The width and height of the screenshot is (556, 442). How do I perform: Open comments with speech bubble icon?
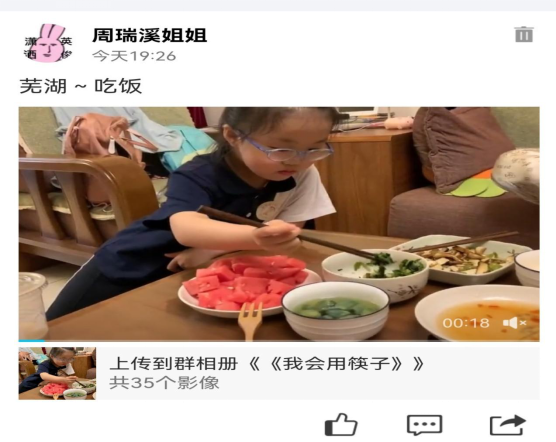[424, 425]
